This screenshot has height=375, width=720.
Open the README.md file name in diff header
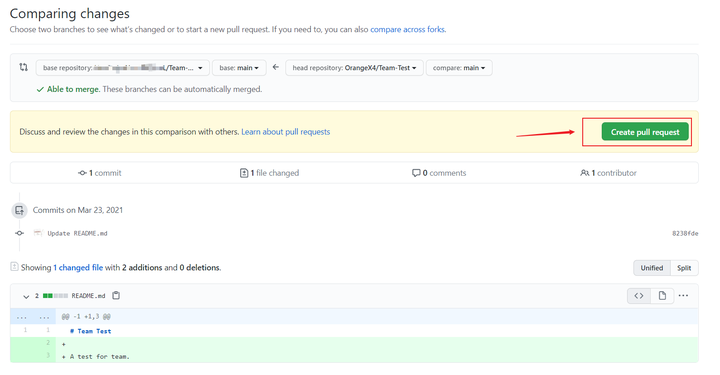[88, 296]
